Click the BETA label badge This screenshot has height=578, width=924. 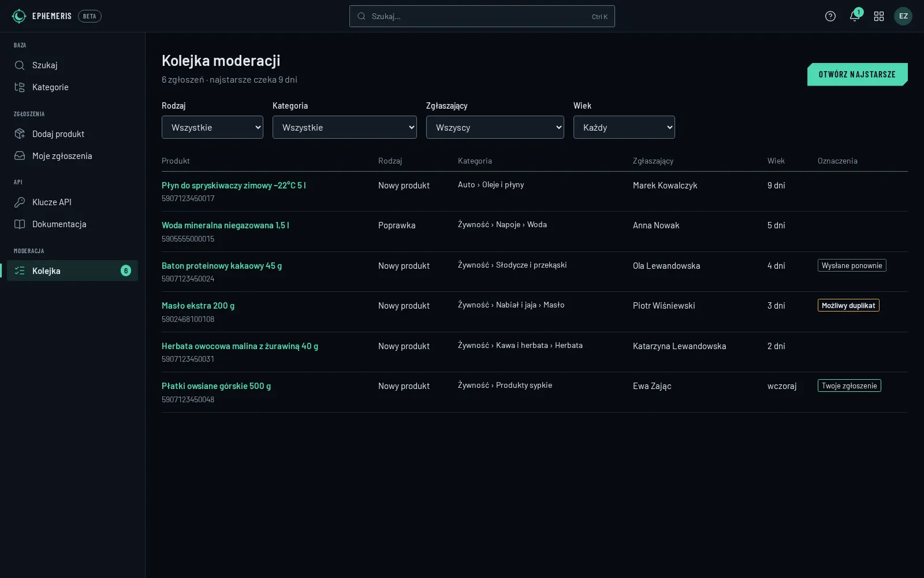(x=90, y=16)
